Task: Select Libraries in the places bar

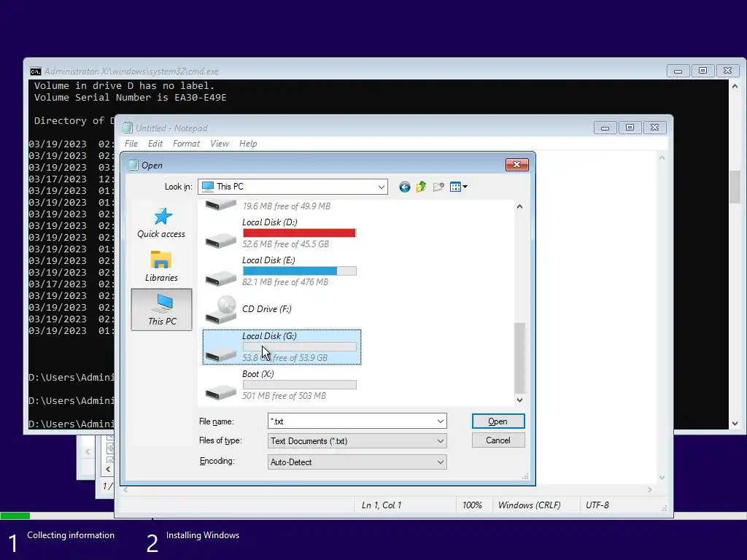Action: [x=161, y=266]
